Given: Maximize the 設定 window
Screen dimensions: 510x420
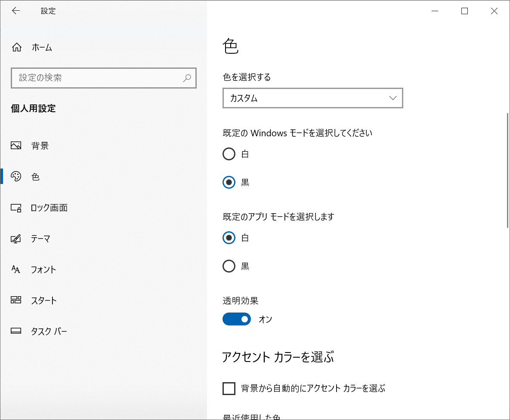Looking at the screenshot, I should click(464, 11).
